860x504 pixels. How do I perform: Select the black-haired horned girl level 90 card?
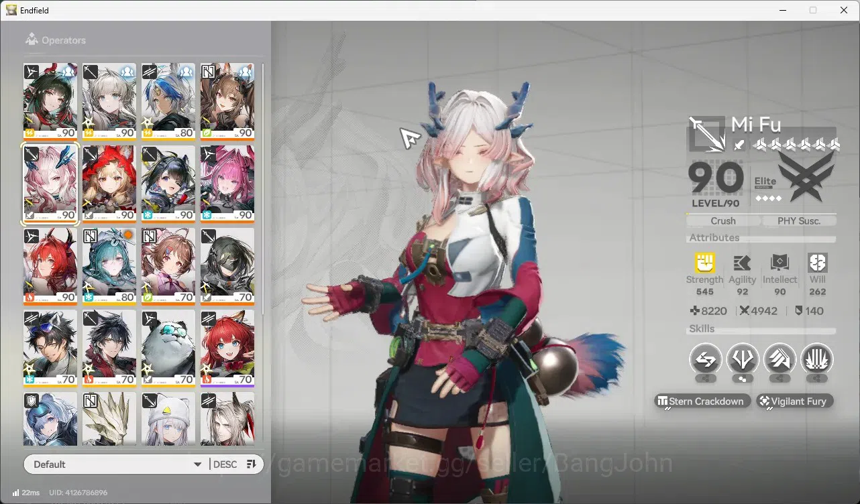[168, 184]
